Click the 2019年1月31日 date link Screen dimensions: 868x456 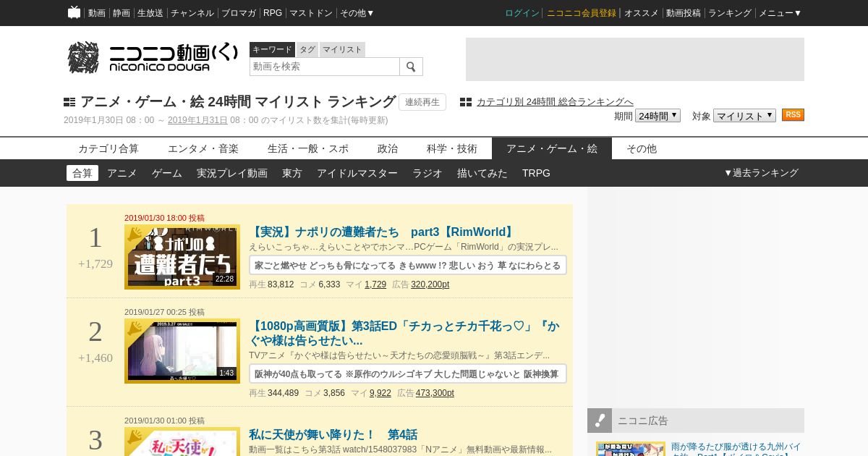pyautogui.click(x=197, y=120)
